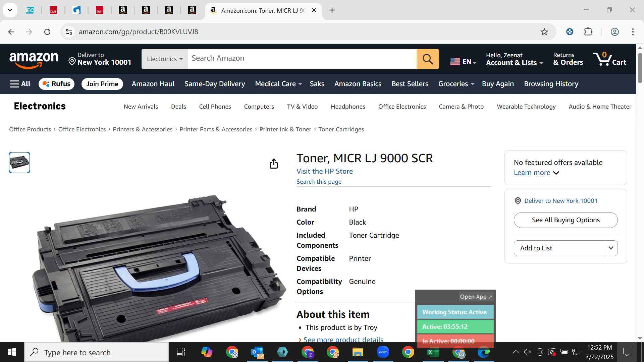Click Deliver to New York 10001 in buy box
This screenshot has height=362, width=644.
[560, 201]
